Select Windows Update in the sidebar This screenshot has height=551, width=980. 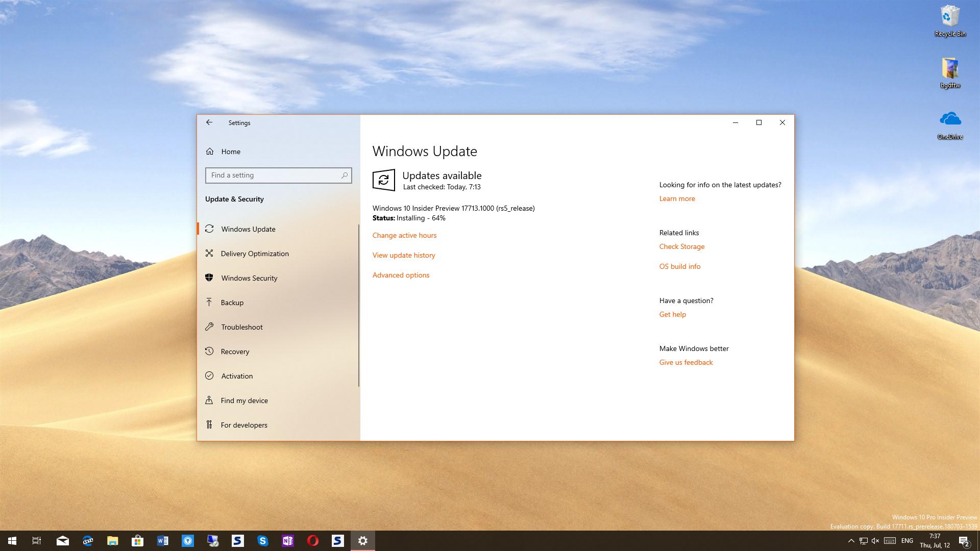pos(278,229)
